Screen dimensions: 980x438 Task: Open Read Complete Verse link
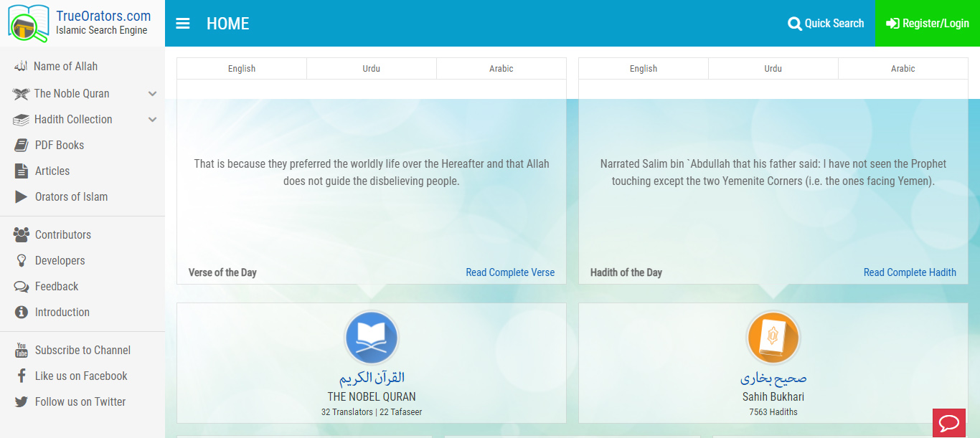(510, 272)
